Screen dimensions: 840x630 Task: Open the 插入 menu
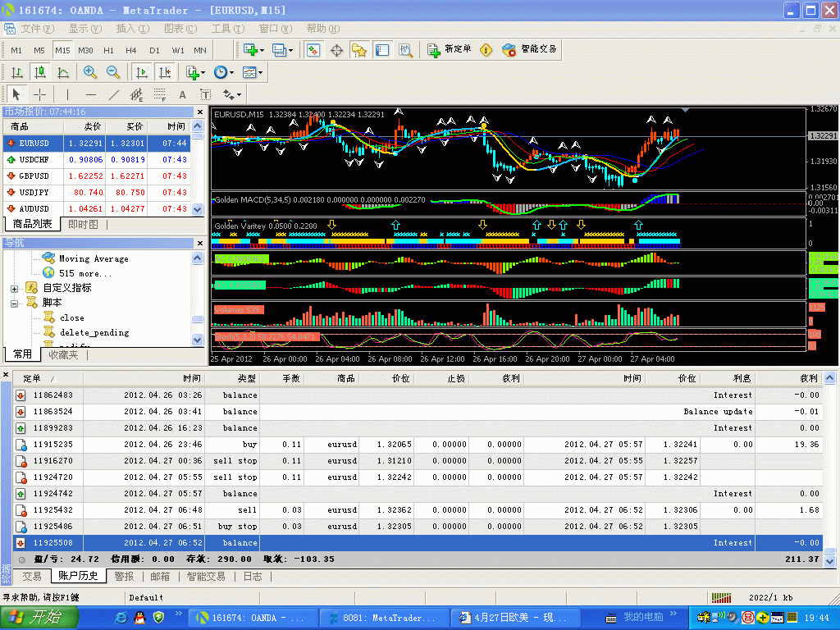click(132, 28)
